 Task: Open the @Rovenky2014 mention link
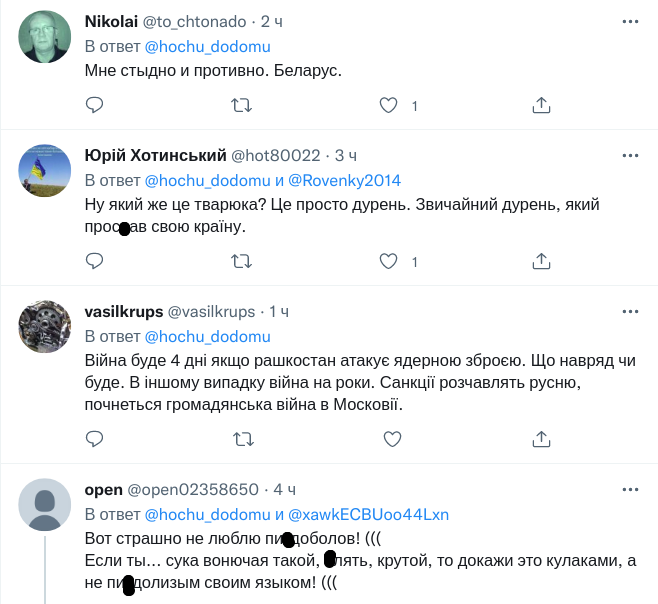coord(345,181)
